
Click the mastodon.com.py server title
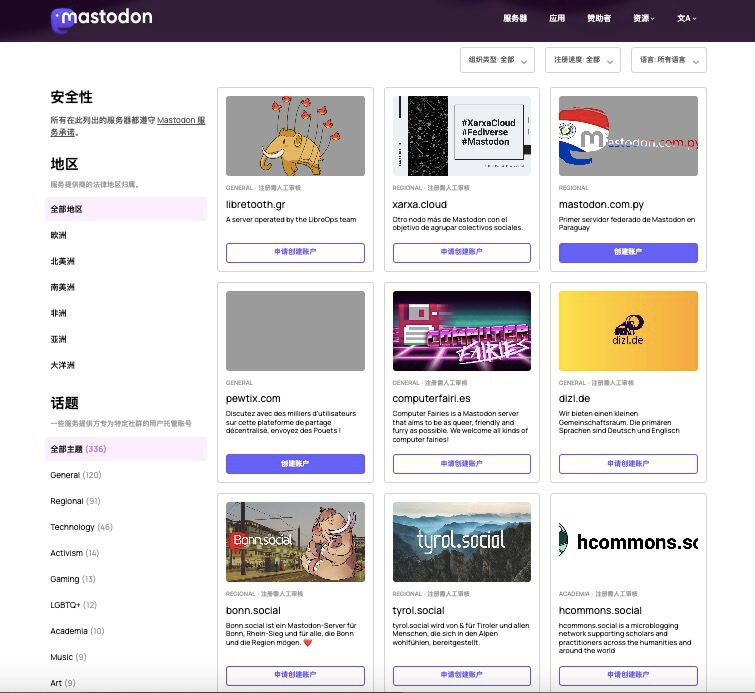[601, 205]
